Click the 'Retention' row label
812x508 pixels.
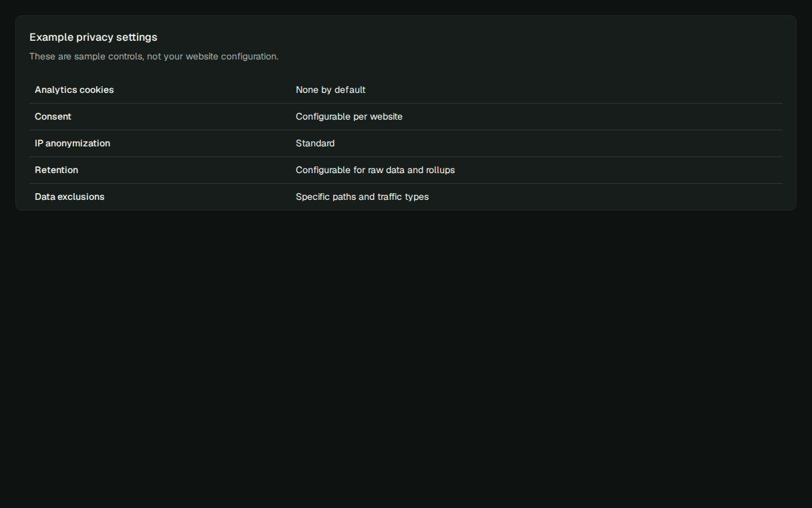pyautogui.click(x=56, y=170)
